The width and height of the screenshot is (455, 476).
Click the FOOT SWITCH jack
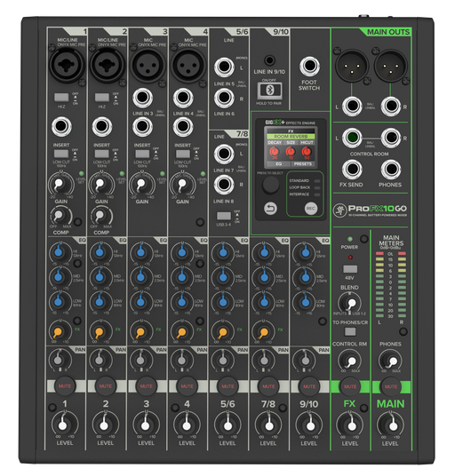(309, 66)
